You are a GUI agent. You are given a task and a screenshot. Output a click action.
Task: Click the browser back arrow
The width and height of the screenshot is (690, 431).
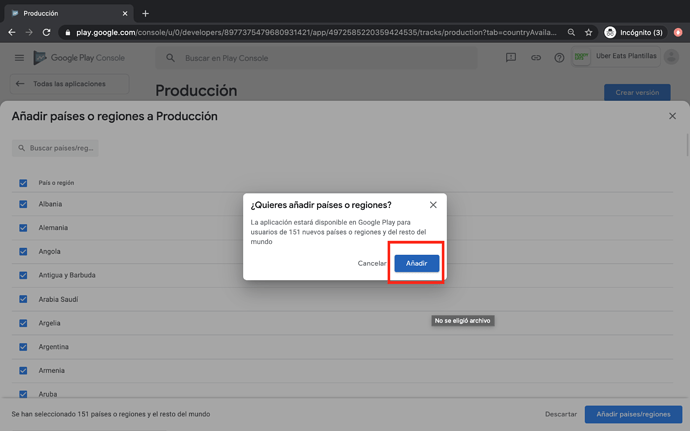click(12, 32)
